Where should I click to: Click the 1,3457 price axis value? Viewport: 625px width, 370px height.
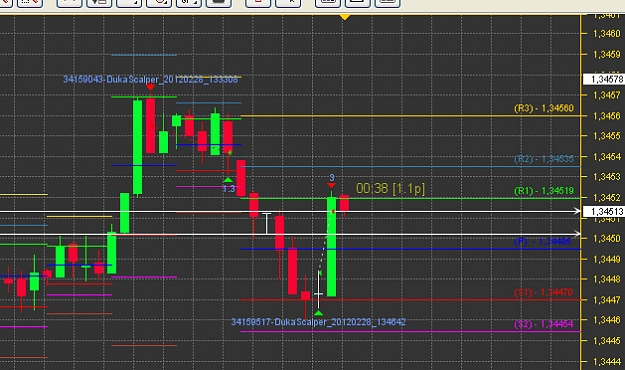coord(607,95)
